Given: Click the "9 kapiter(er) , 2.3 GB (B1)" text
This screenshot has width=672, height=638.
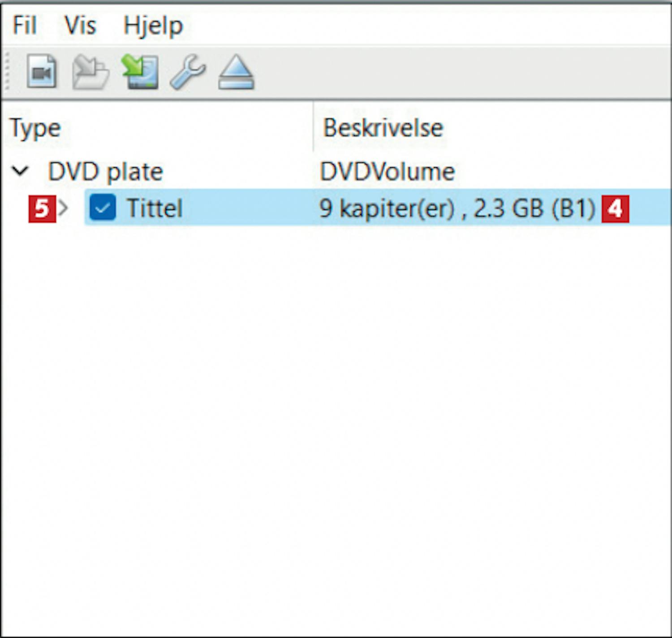Looking at the screenshot, I should tap(457, 208).
